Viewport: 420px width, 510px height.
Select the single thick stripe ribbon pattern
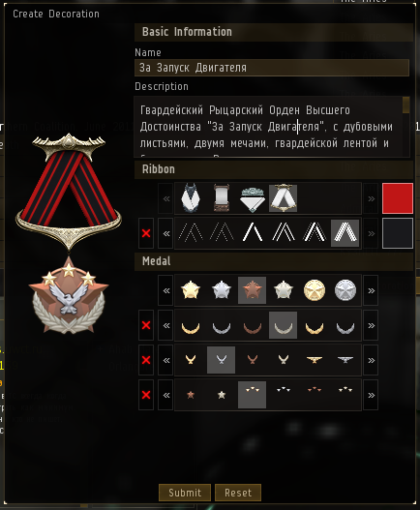click(x=253, y=233)
